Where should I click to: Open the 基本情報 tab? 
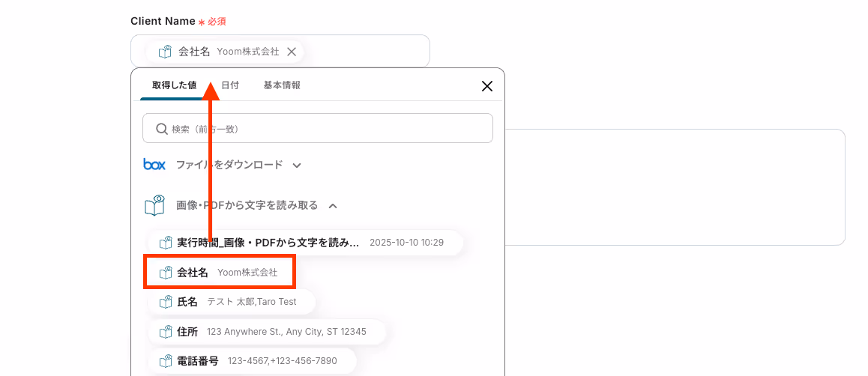pos(282,85)
